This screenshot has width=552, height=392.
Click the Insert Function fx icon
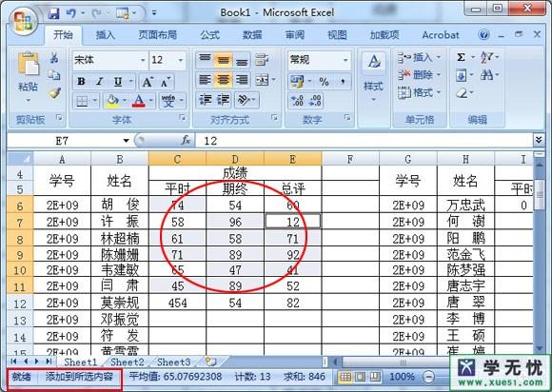pyautogui.click(x=186, y=141)
